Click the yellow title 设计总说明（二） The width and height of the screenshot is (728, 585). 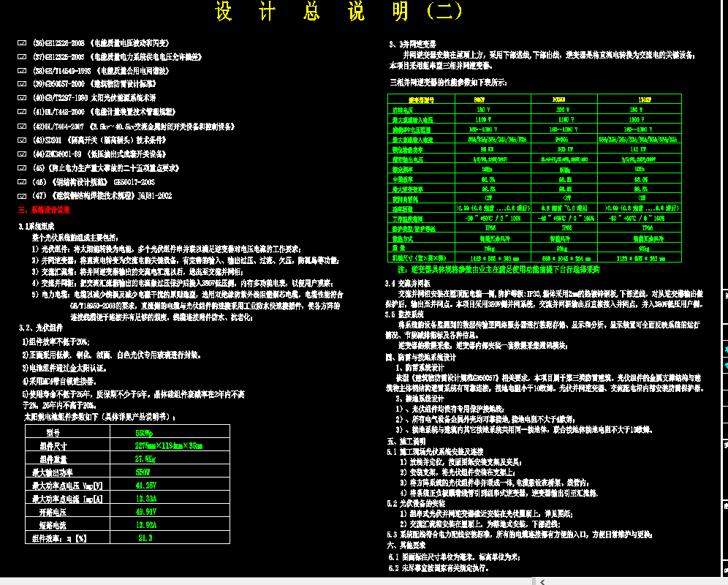(x=339, y=11)
